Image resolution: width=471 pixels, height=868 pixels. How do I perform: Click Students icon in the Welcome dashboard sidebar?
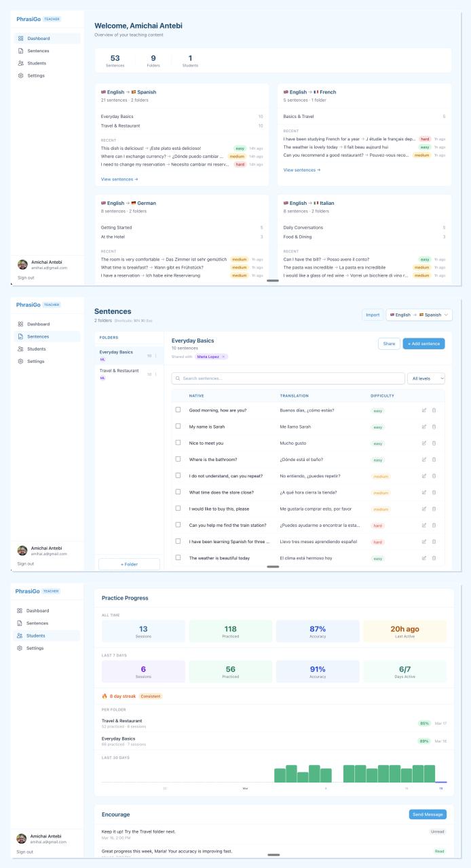point(21,63)
